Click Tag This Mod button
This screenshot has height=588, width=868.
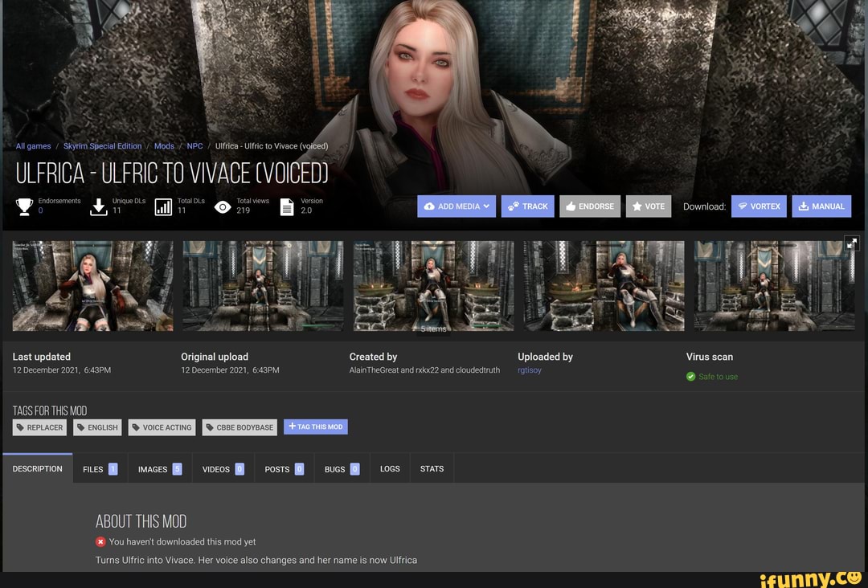pos(316,427)
